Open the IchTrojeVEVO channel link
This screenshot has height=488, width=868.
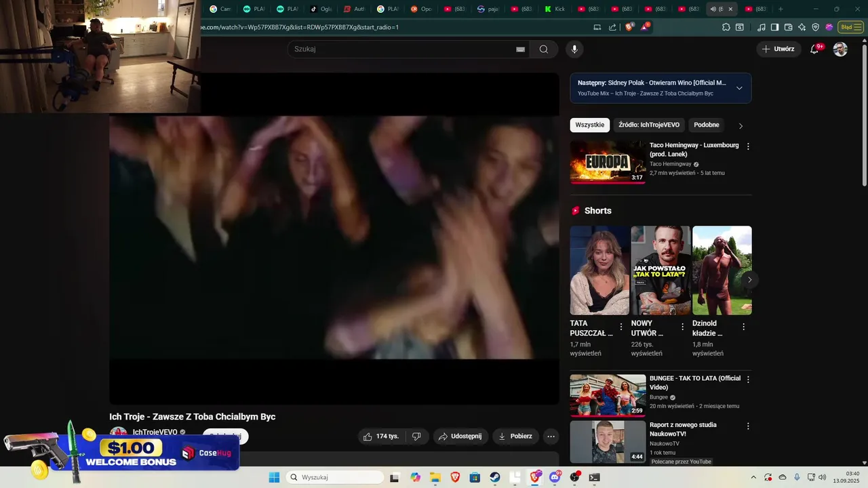tap(155, 432)
